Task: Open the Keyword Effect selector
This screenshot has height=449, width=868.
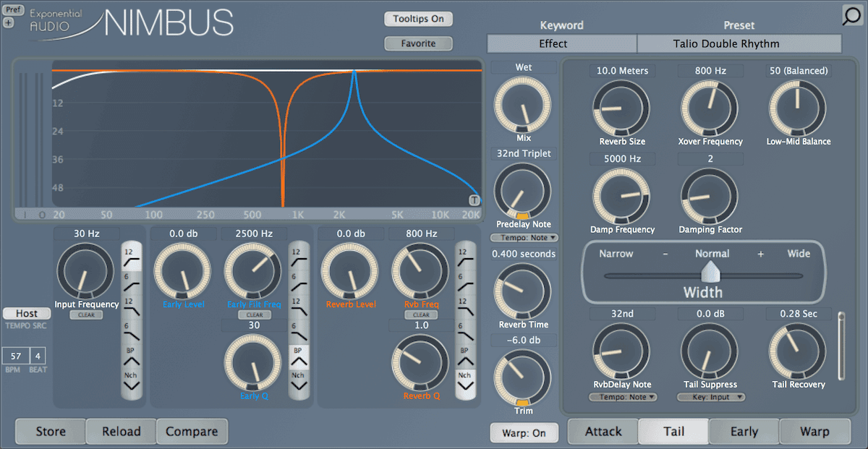Action: pos(562,43)
